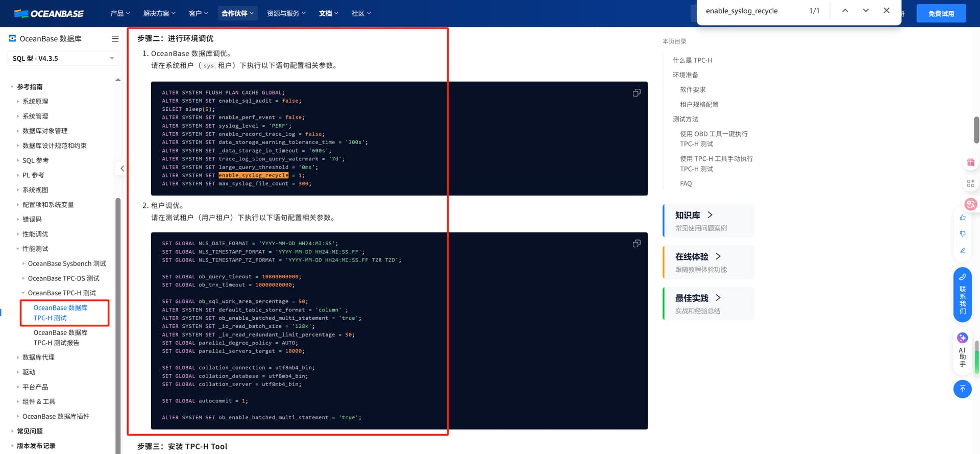The image size is (980, 454).
Task: Jump to 什么是 TPC-H in page contents
Action: coord(692,60)
